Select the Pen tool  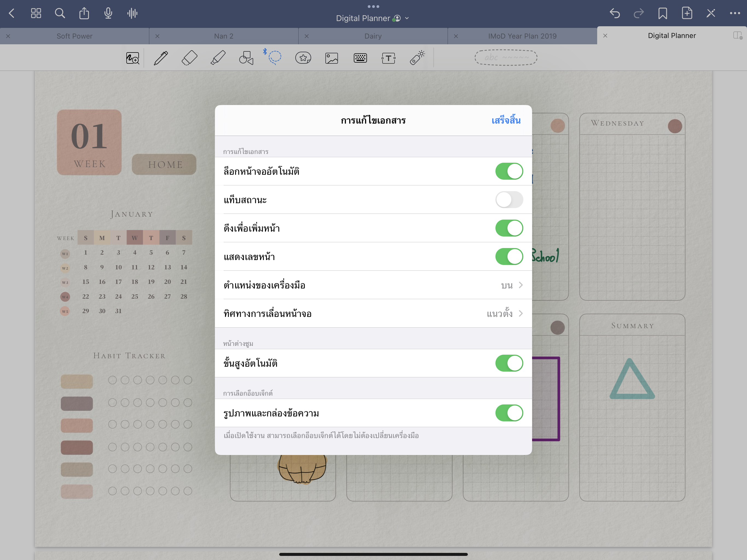tap(161, 58)
